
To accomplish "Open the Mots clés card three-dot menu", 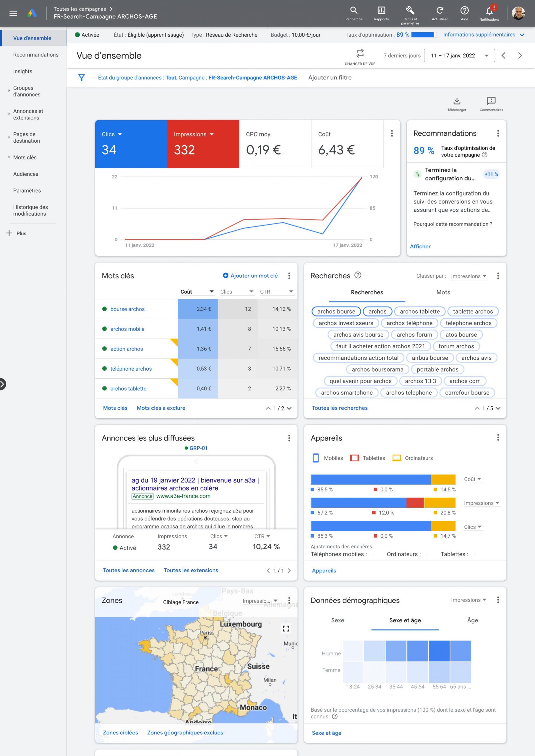I will point(289,276).
